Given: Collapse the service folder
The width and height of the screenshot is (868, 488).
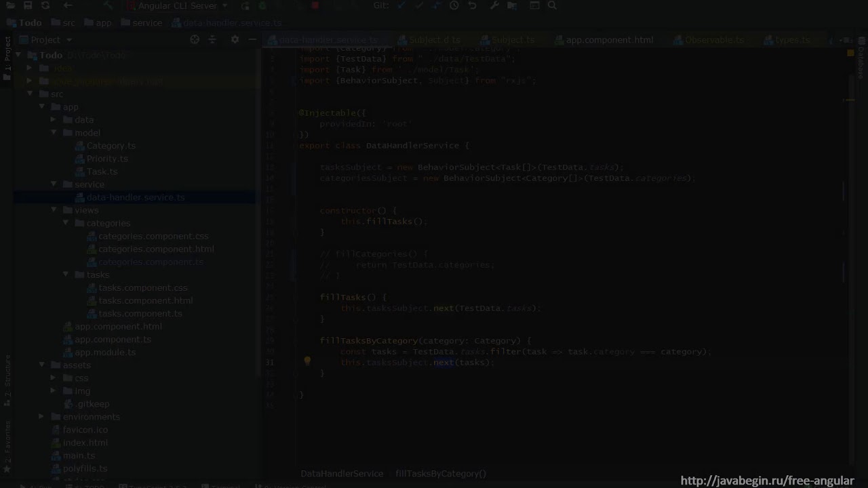Looking at the screenshot, I should 54,184.
